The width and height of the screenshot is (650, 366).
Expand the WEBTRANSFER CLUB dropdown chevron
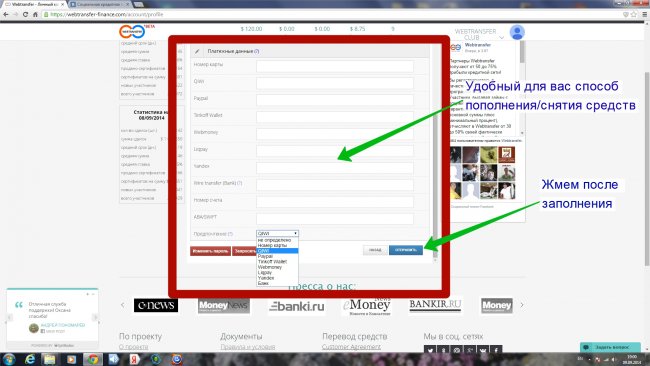pyautogui.click(x=501, y=37)
